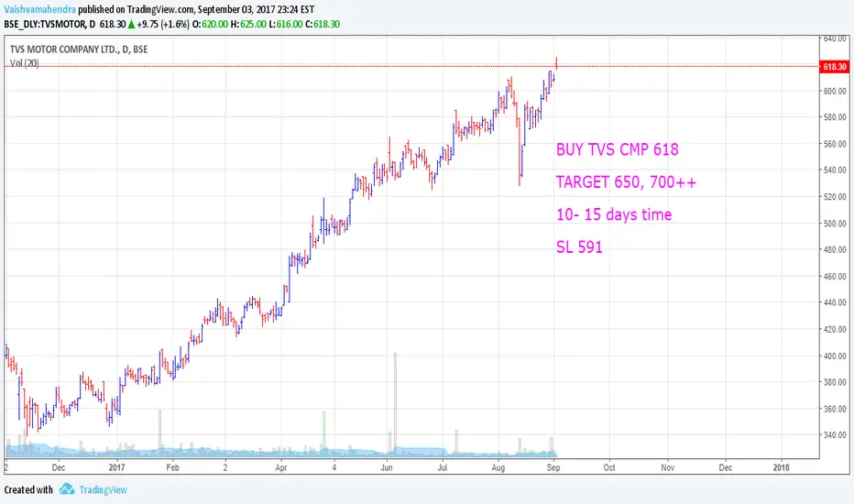Click the +9.75 (+1.6%) change value
The image size is (854, 504).
[x=163, y=24]
